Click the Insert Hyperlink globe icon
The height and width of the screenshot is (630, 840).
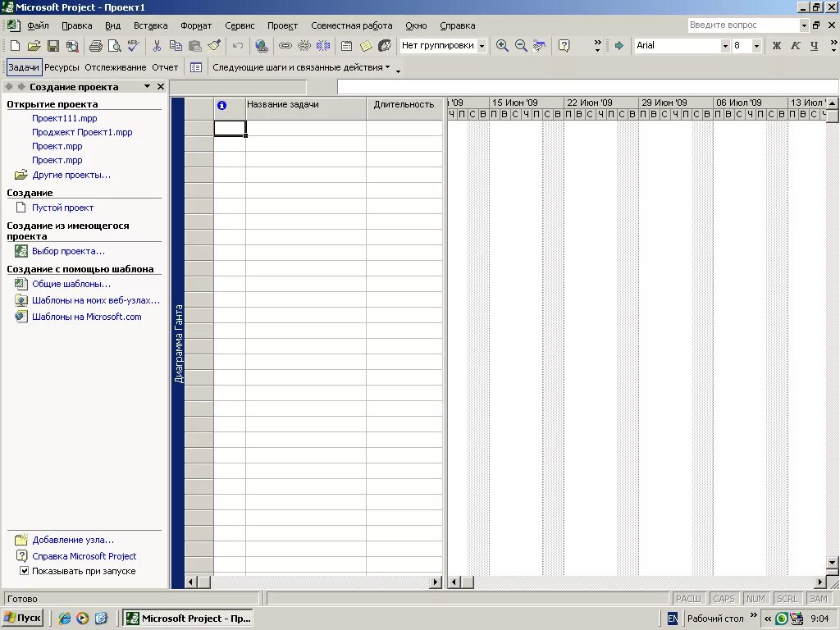tap(262, 46)
